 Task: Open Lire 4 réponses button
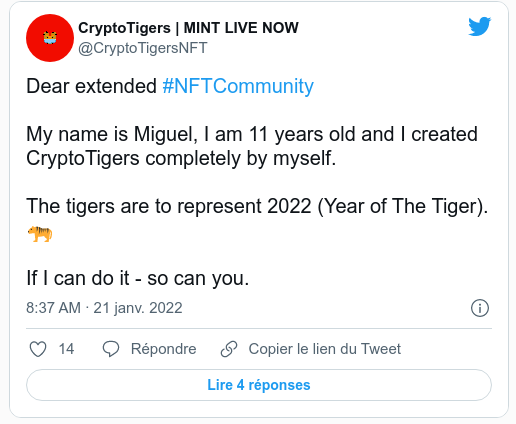[259, 385]
